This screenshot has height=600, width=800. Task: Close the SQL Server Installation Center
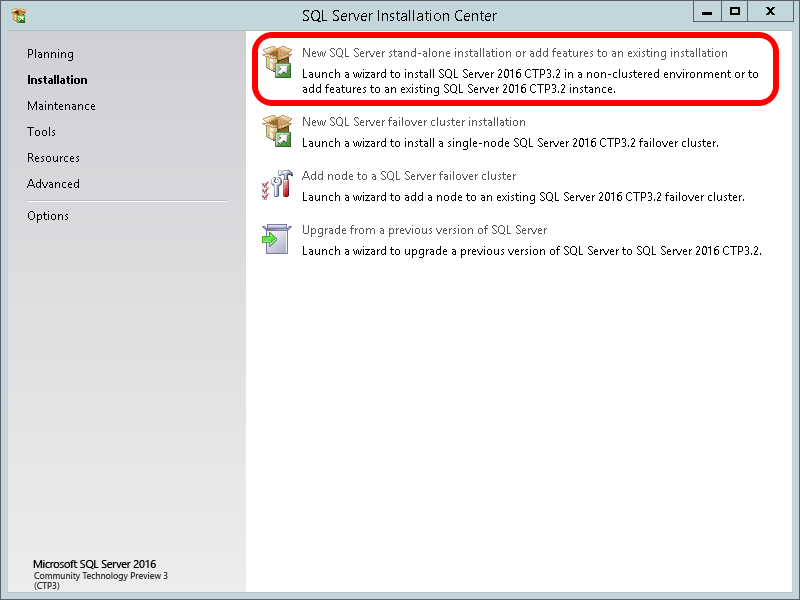[770, 12]
